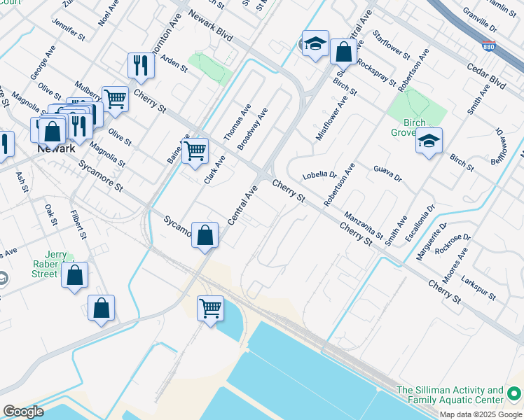Open the shopping bag marker next to Starflower St
This screenshot has height=420, width=524.
[x=343, y=53]
